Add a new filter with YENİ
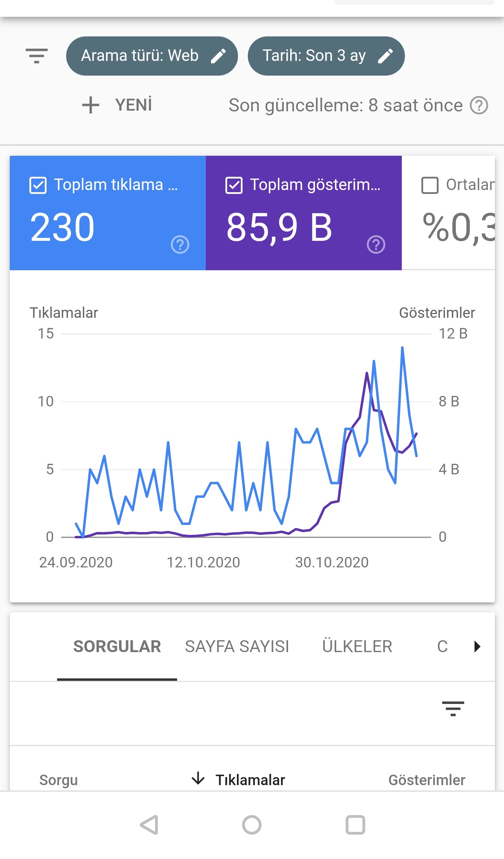The height and width of the screenshot is (859, 504). click(x=117, y=105)
